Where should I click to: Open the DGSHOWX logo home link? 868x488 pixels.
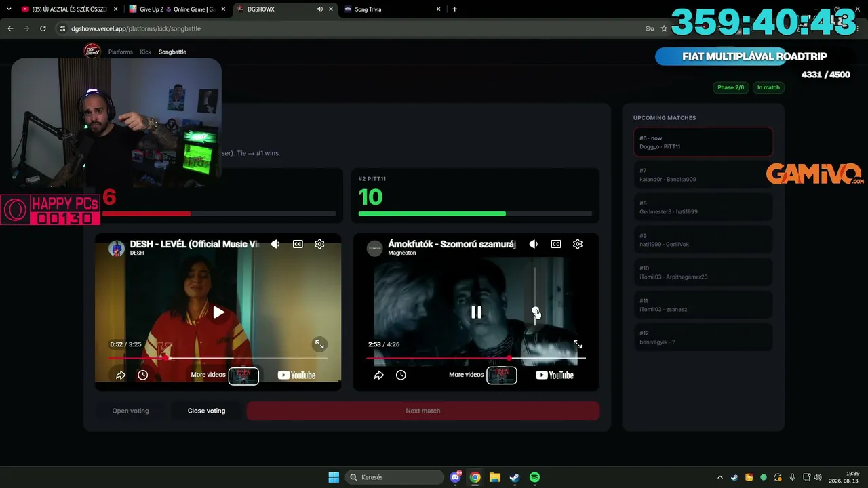click(92, 52)
